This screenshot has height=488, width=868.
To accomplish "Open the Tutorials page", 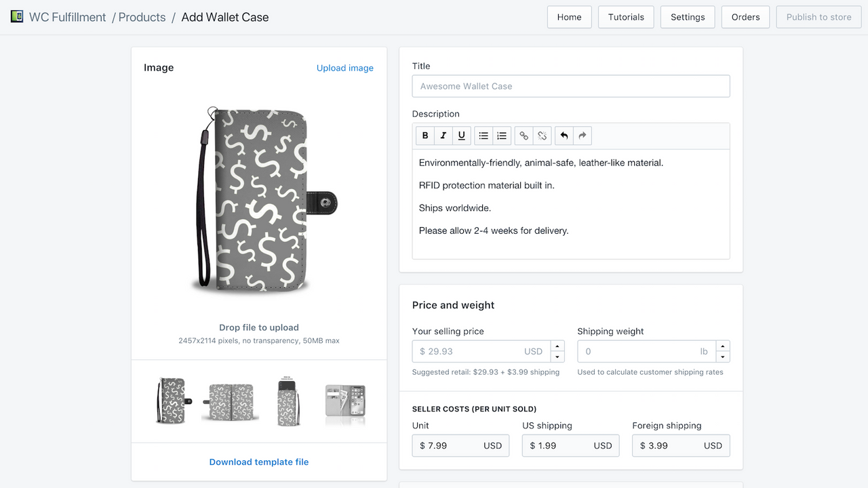I will click(626, 17).
